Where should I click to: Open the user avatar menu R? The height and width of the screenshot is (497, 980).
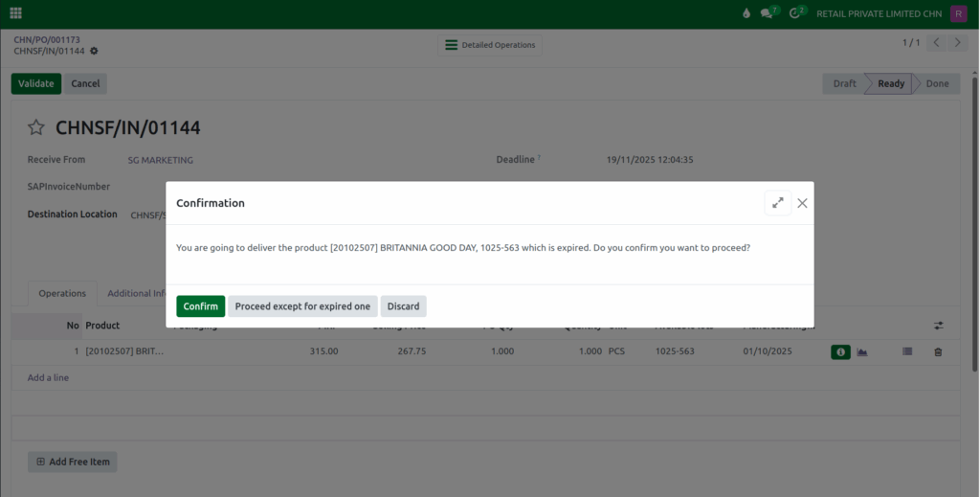[958, 13]
